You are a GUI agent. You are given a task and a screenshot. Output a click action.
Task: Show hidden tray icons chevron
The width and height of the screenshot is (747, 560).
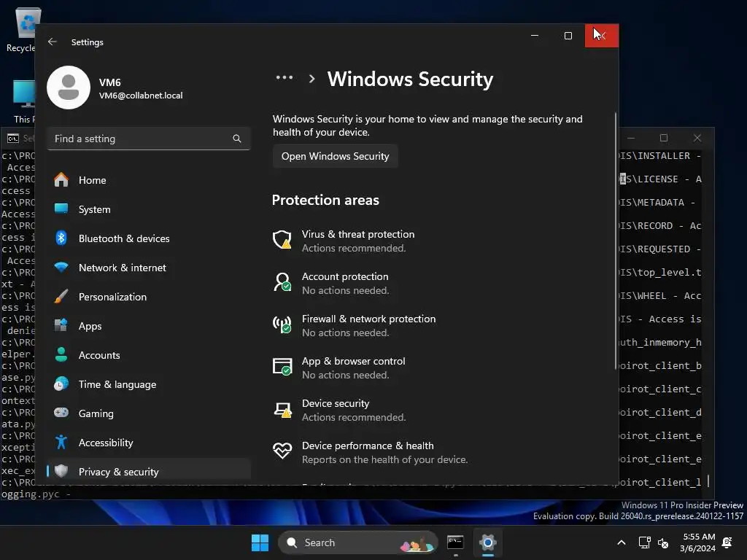[622, 542]
